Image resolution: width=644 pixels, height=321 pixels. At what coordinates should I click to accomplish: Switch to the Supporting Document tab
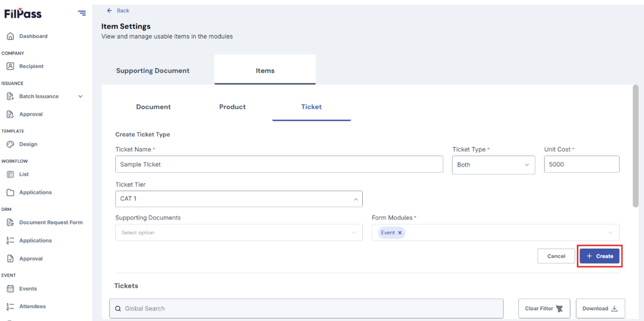click(153, 71)
